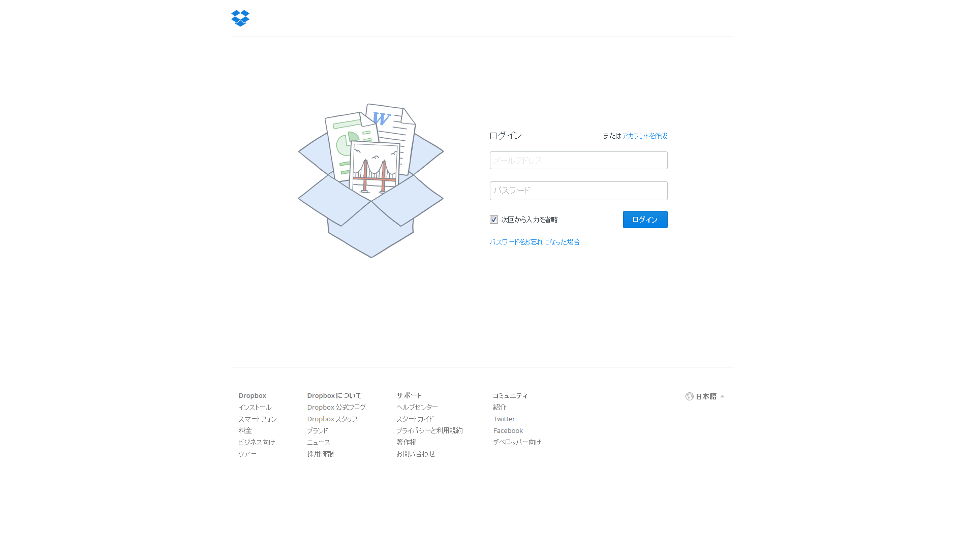Open the ビジネス向け footer link
The width and height of the screenshot is (965, 560).
click(x=257, y=443)
